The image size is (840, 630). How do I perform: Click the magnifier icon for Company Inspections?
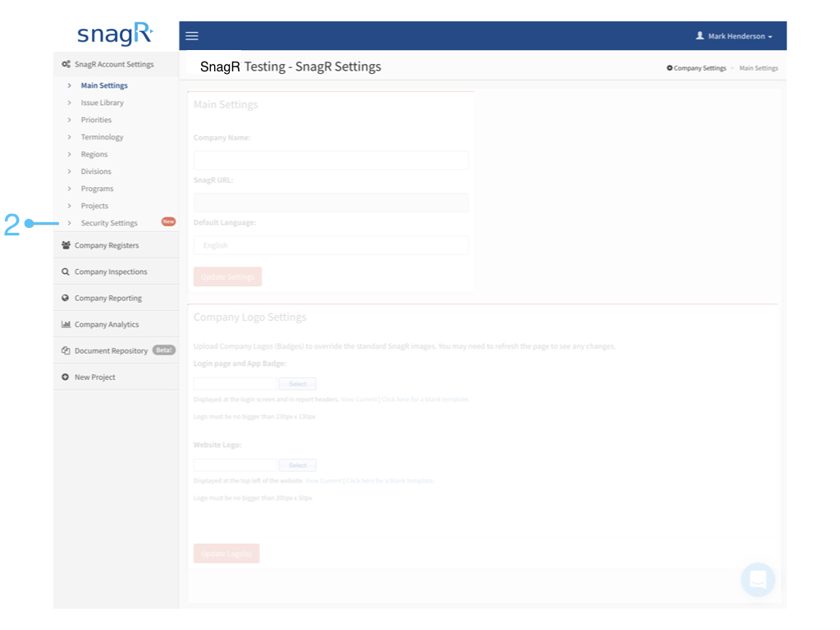click(x=66, y=272)
